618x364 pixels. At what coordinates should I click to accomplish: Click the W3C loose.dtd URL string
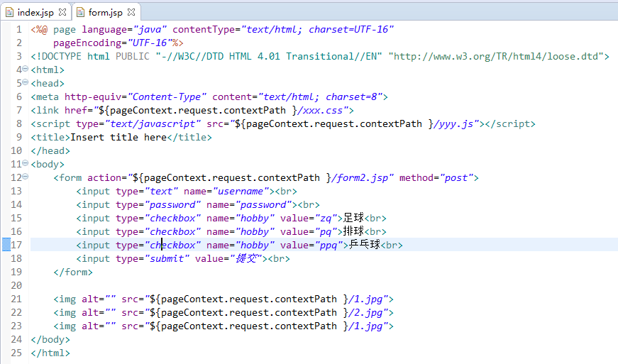496,56
